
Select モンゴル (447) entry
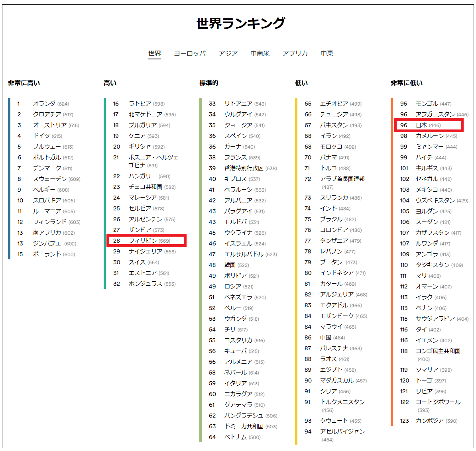[x=434, y=104]
